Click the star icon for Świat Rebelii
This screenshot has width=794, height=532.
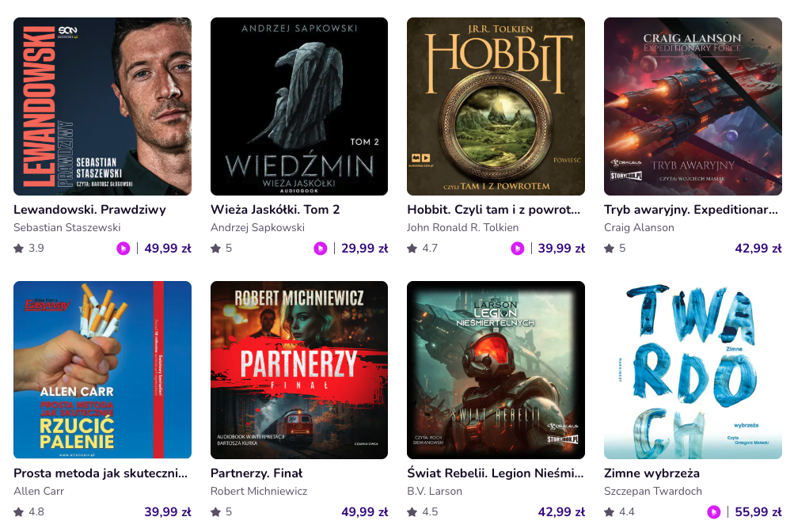coord(412,512)
